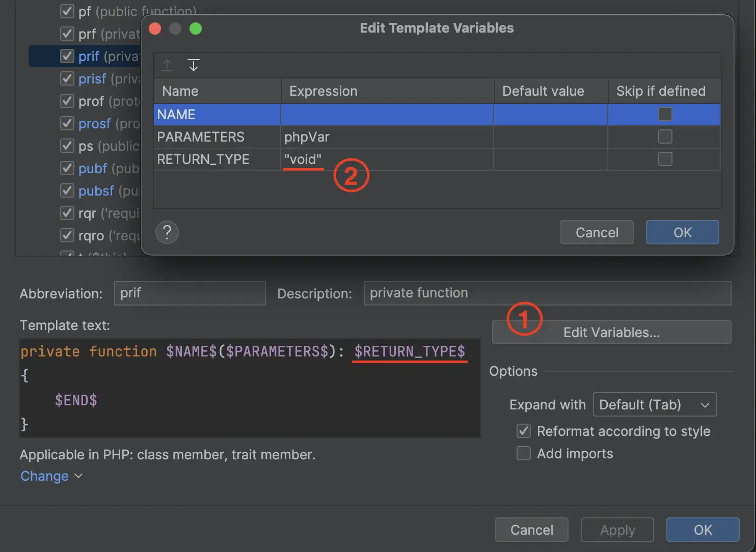Uncheck the prf template checkbox
Screen dimensions: 756x552
point(67,34)
